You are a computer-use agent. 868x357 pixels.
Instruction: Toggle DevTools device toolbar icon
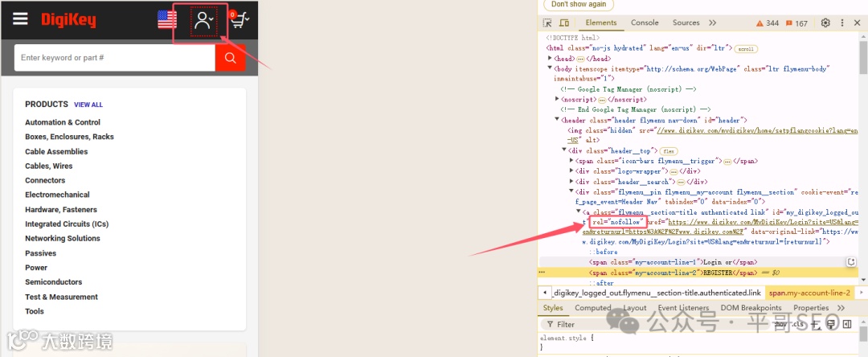tap(564, 23)
